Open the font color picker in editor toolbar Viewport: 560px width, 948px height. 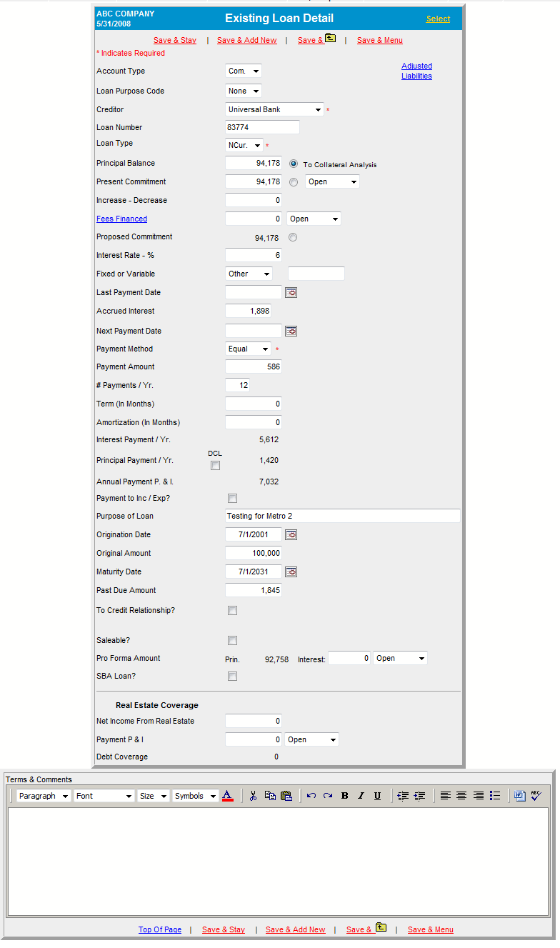[x=228, y=795]
